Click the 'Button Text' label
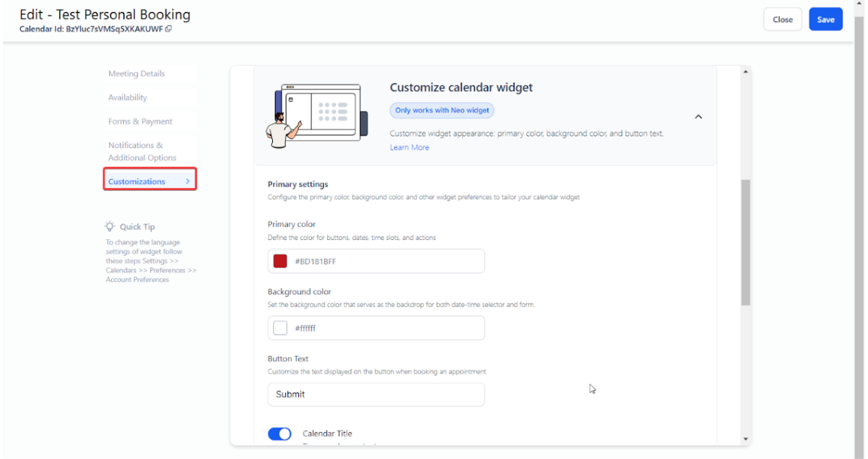Image resolution: width=868 pixels, height=459 pixels. [x=288, y=359]
